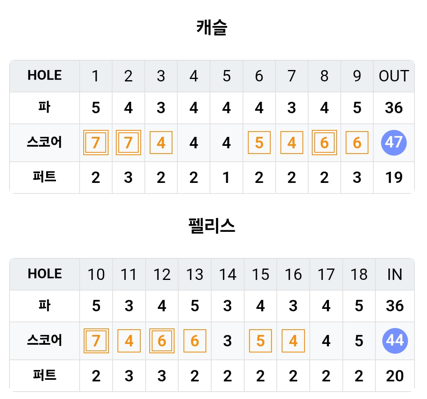
Task: Select hole 18 header cell
Action: point(359,274)
